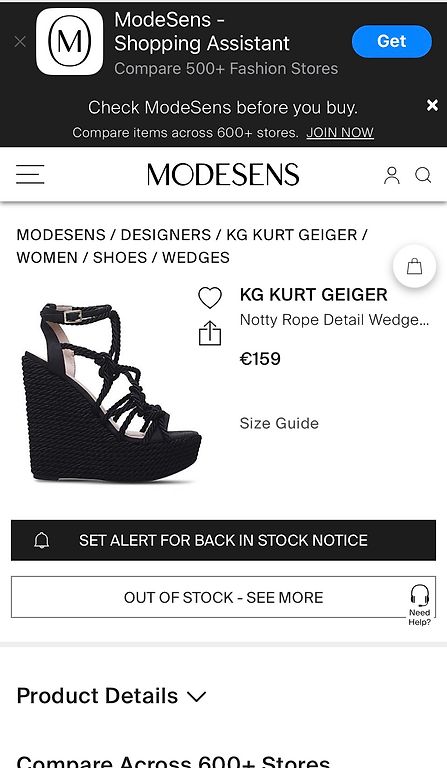Dismiss the app install banner
The height and width of the screenshot is (768, 447).
click(x=20, y=42)
